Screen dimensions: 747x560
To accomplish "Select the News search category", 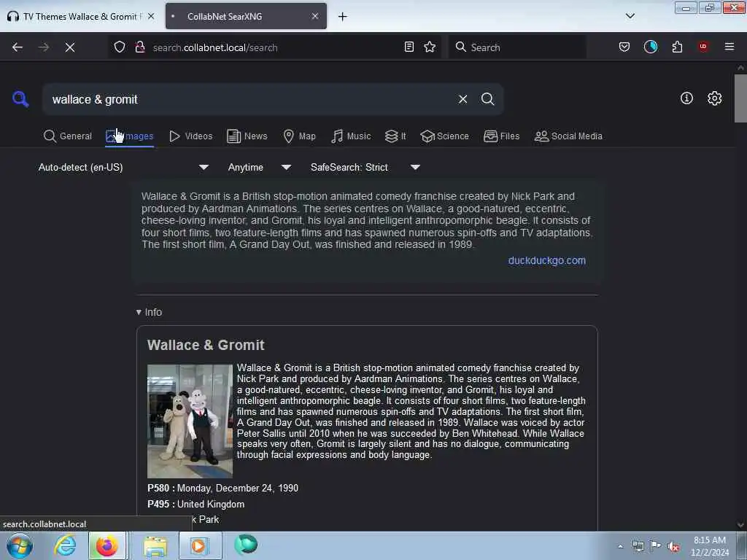I will [247, 136].
